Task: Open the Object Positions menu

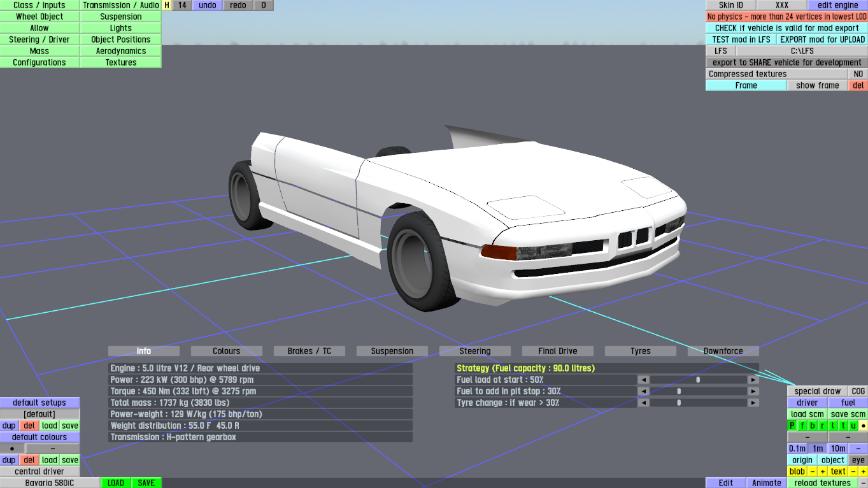Action: 121,39
